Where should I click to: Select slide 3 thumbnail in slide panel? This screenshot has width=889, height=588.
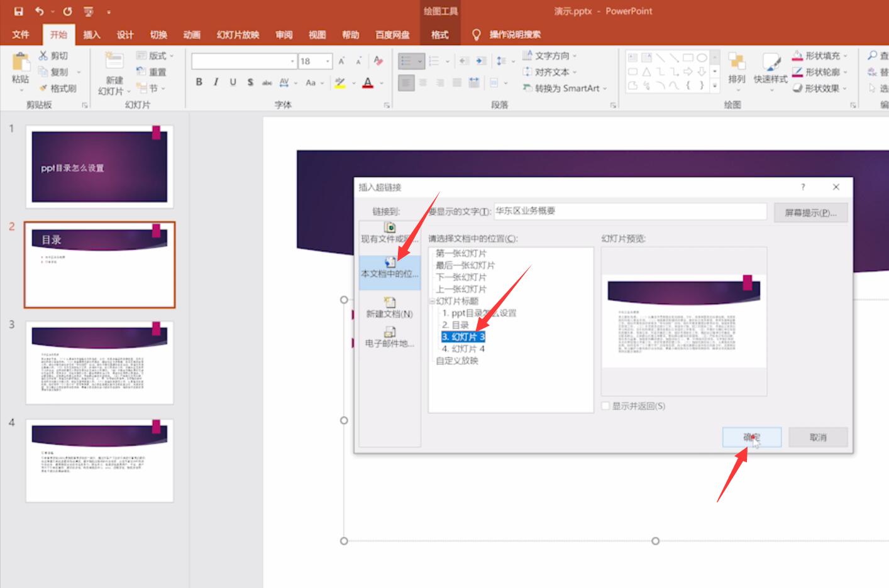point(99,362)
